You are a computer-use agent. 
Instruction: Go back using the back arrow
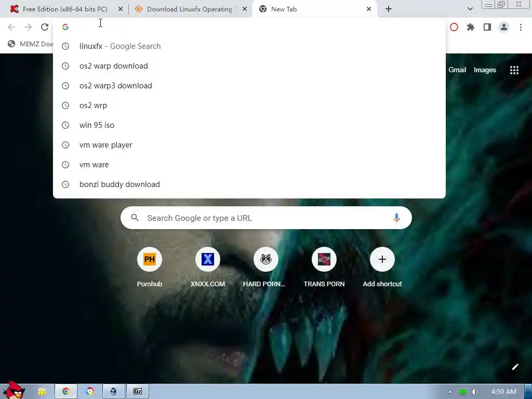(x=11, y=27)
